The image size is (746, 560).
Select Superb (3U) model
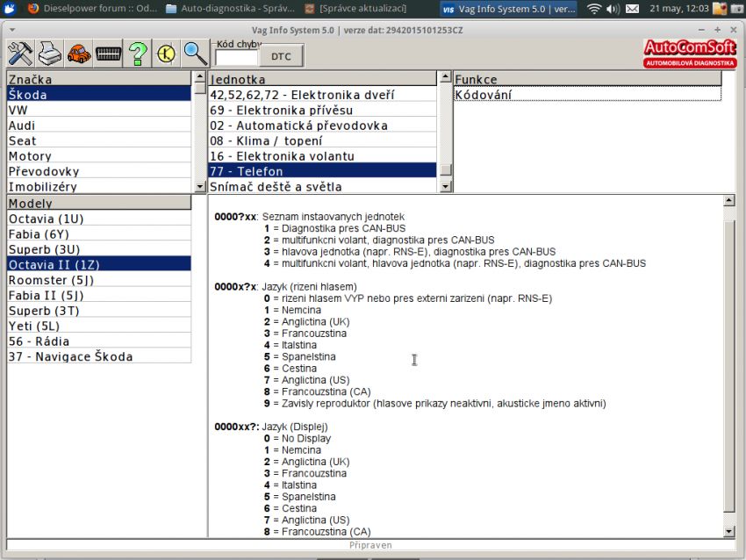tap(99, 248)
